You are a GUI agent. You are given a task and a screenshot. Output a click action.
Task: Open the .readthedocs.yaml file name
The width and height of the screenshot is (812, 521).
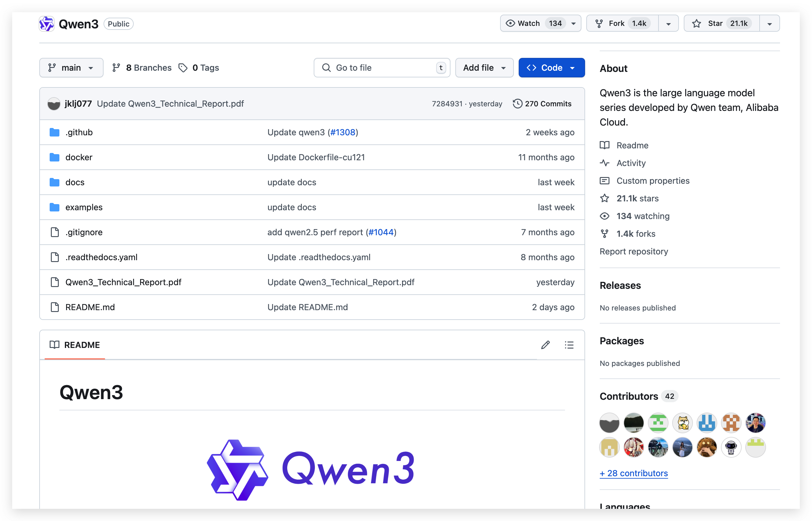tap(101, 257)
